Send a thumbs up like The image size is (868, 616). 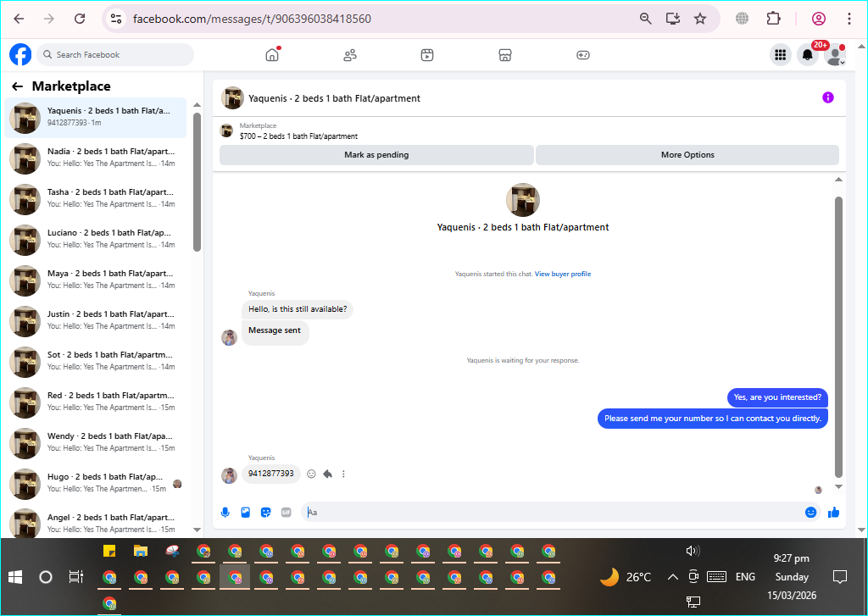pyautogui.click(x=834, y=513)
